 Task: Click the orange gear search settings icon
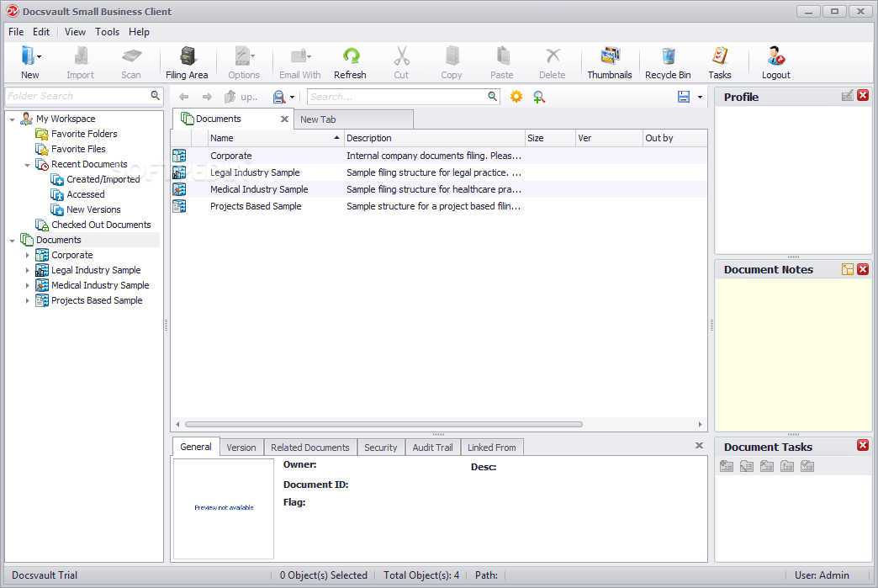516,97
